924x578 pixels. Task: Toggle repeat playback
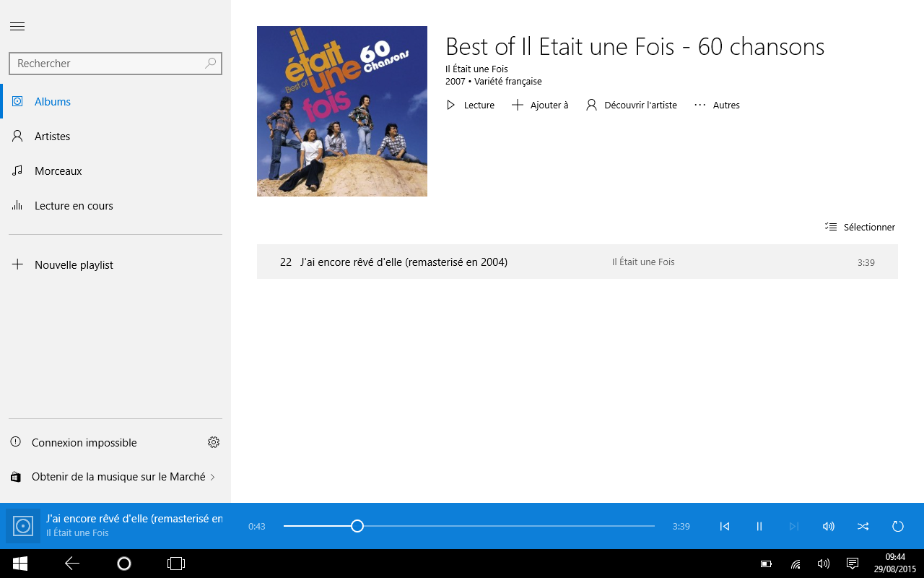898,526
